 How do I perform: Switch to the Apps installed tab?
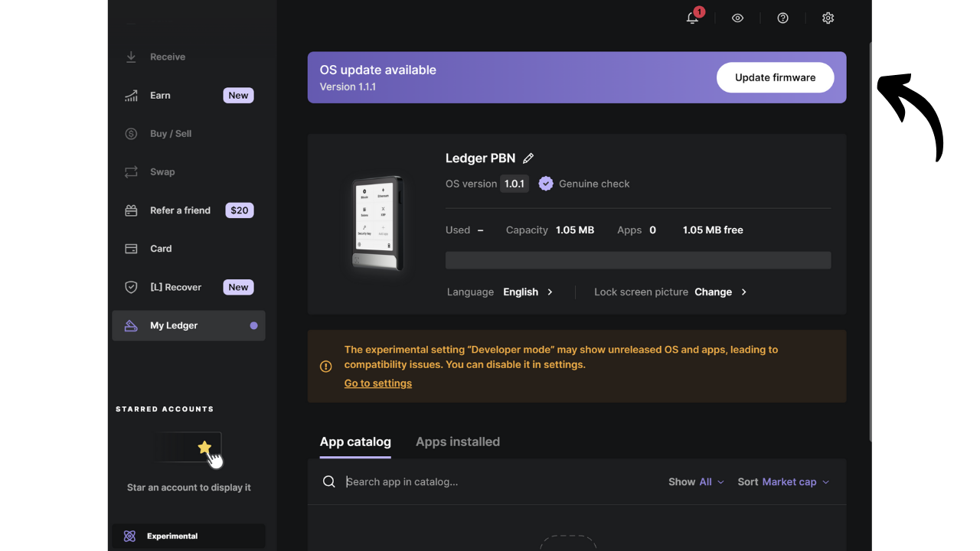coord(458,442)
